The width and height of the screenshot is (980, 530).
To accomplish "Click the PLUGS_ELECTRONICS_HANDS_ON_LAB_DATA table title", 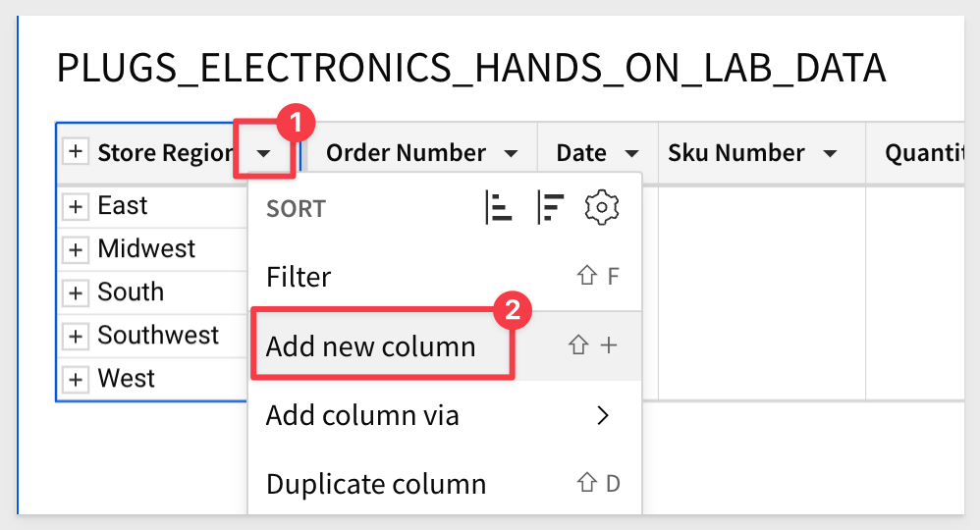I will click(471, 68).
